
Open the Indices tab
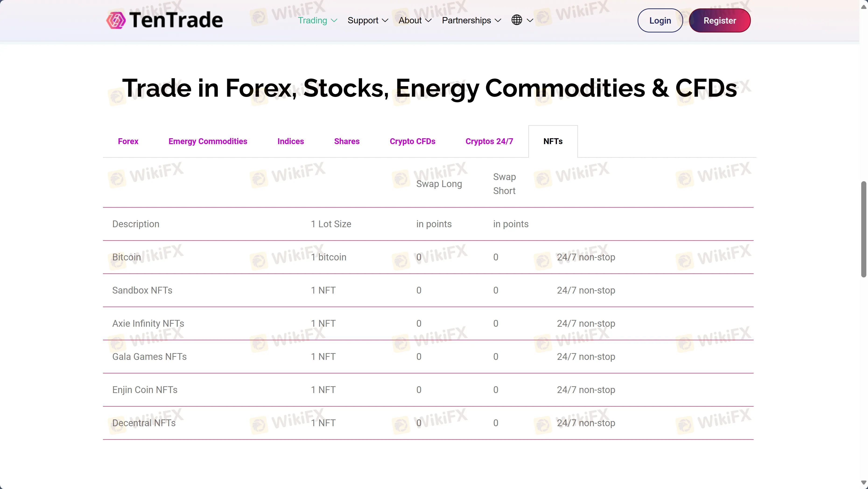(x=290, y=141)
